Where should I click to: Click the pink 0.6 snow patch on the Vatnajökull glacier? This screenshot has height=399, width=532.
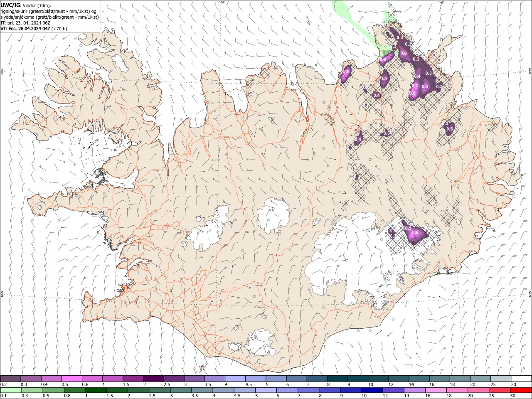[x=415, y=234]
